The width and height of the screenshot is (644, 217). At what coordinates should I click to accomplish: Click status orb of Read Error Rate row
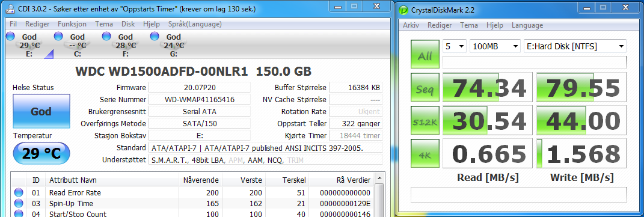19,192
